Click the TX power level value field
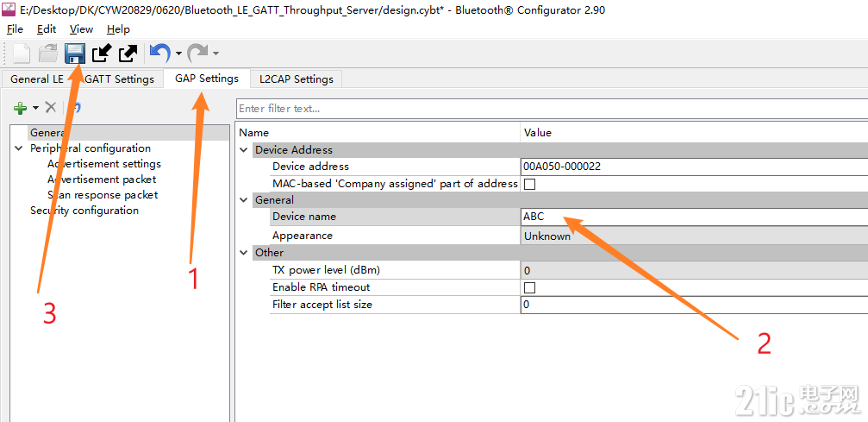Viewport: 868px width, 422px height. (x=694, y=270)
